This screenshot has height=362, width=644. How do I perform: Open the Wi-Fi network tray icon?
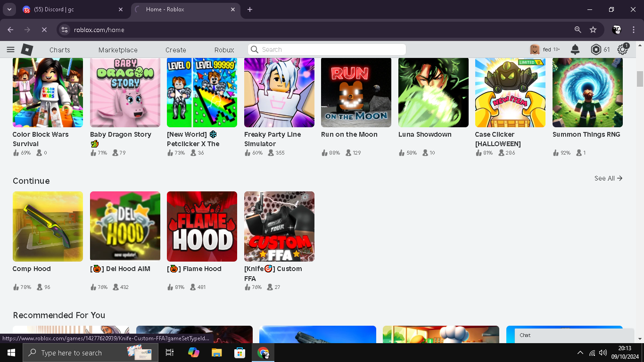(x=592, y=353)
